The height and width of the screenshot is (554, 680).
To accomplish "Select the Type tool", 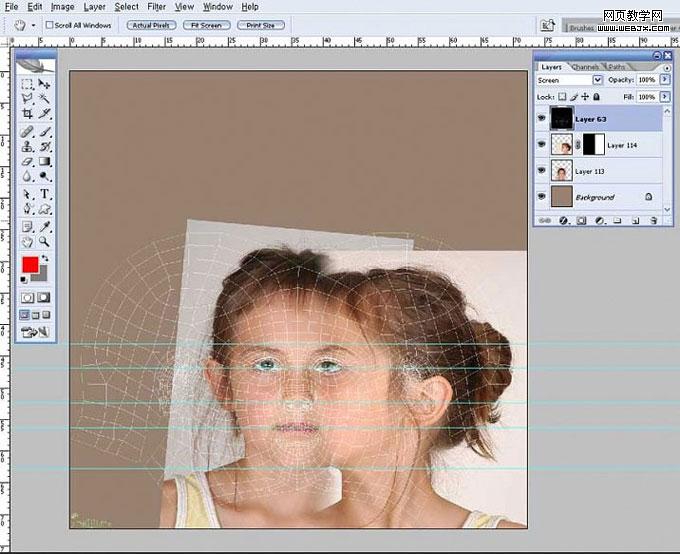I will click(x=44, y=194).
